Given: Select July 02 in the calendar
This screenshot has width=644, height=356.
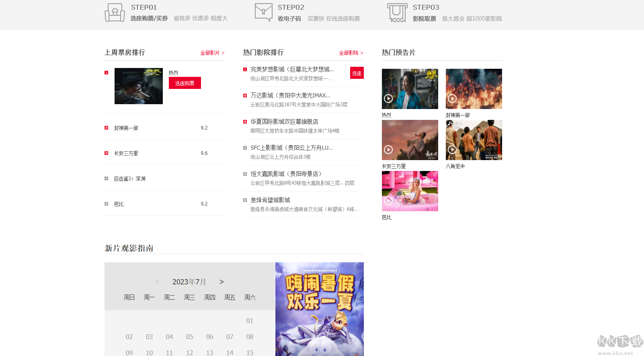Looking at the screenshot, I should pyautogui.click(x=129, y=337).
